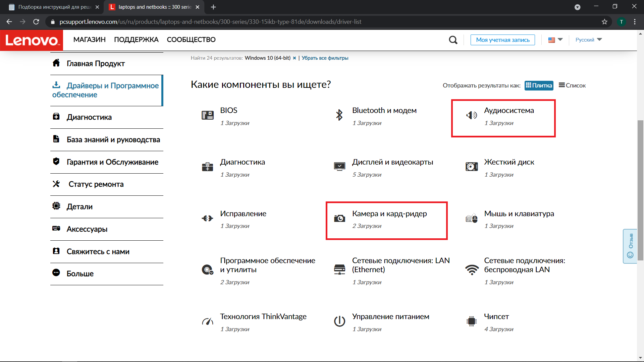Click the shield icon beside Гарантия и Обслуживание
The image size is (644, 362).
56,161
